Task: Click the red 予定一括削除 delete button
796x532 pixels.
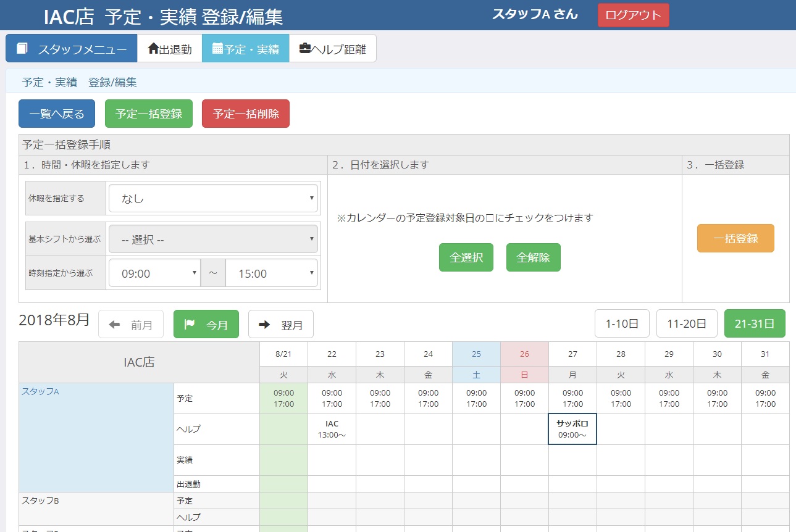Action: point(245,113)
